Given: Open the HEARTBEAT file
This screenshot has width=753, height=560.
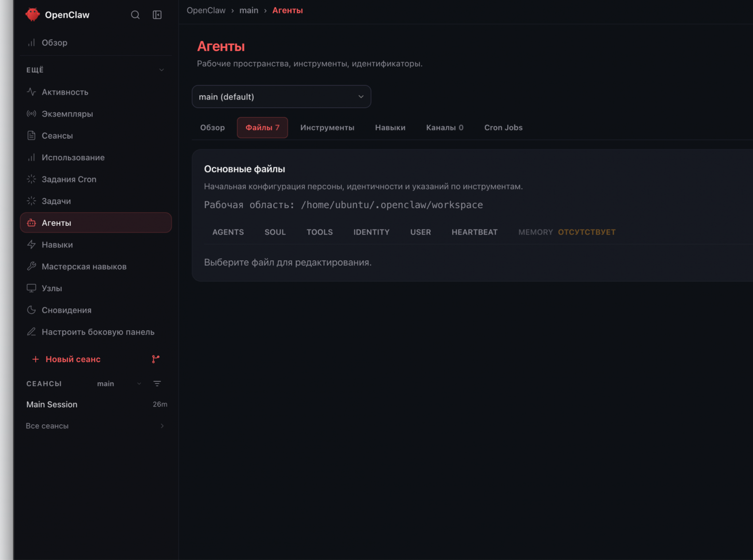Looking at the screenshot, I should coord(474,232).
